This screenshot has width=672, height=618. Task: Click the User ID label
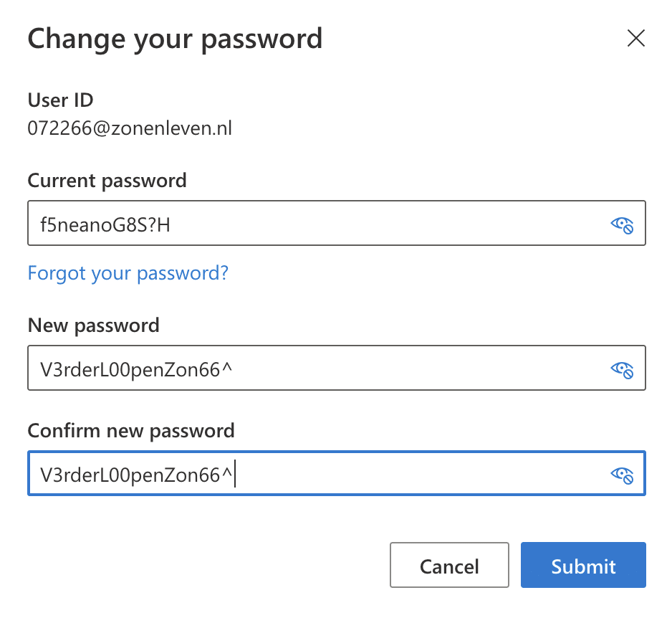[60, 100]
